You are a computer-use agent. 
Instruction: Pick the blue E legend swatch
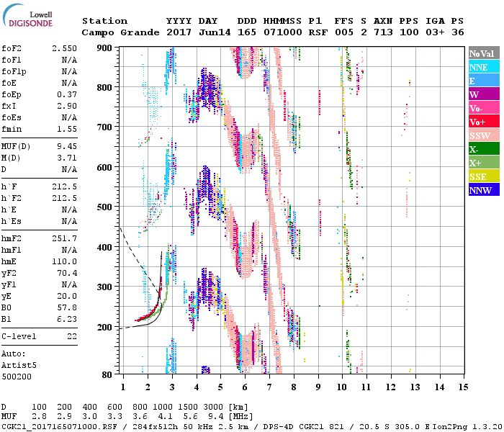pyautogui.click(x=482, y=81)
